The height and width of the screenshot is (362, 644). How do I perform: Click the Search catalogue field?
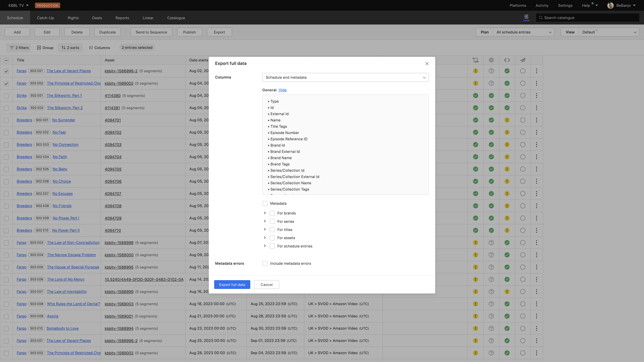point(588,18)
